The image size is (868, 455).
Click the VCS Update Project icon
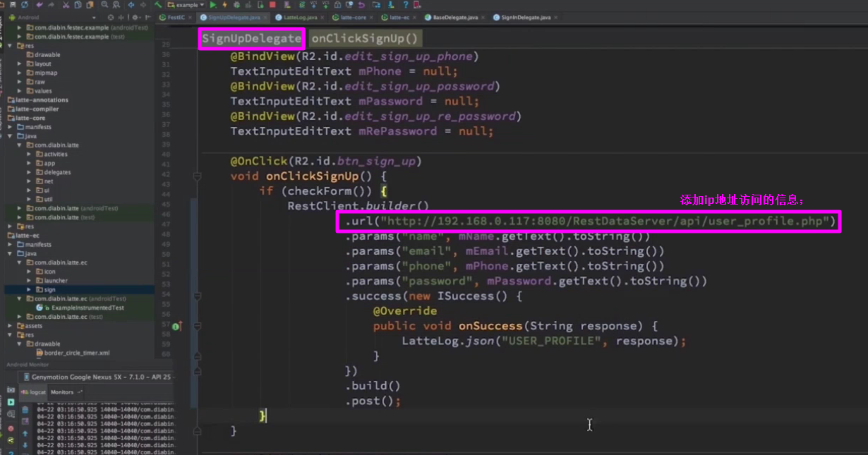pyautogui.click(x=313, y=4)
